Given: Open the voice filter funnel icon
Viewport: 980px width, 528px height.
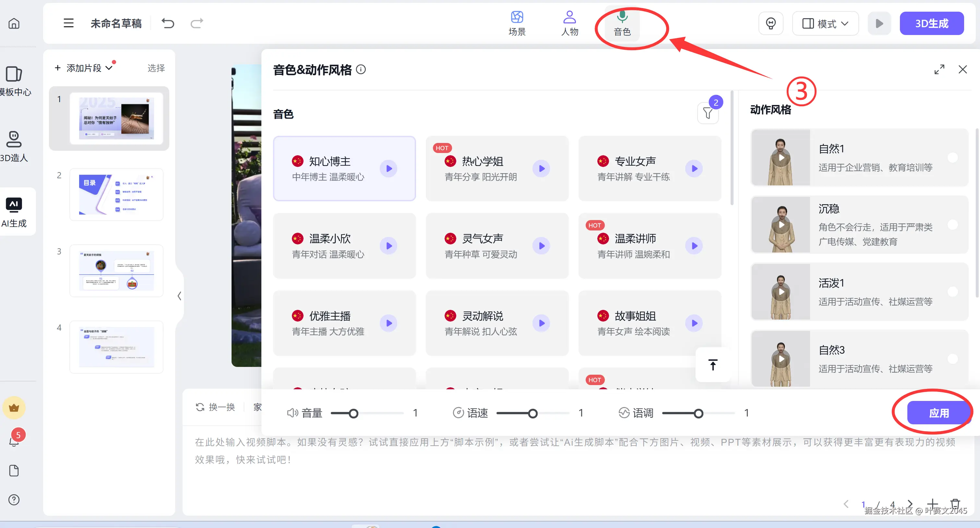Looking at the screenshot, I should coord(707,113).
